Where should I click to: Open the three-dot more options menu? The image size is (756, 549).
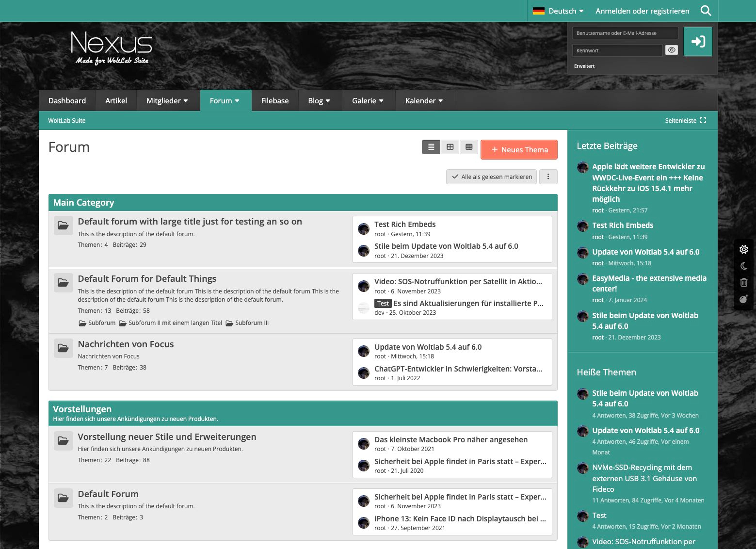pyautogui.click(x=548, y=177)
